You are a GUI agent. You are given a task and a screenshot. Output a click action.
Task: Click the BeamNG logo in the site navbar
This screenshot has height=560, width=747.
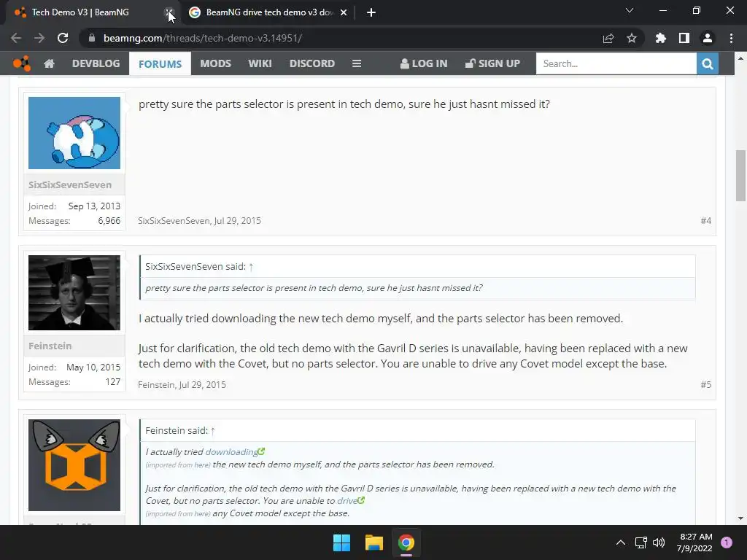[x=21, y=63]
